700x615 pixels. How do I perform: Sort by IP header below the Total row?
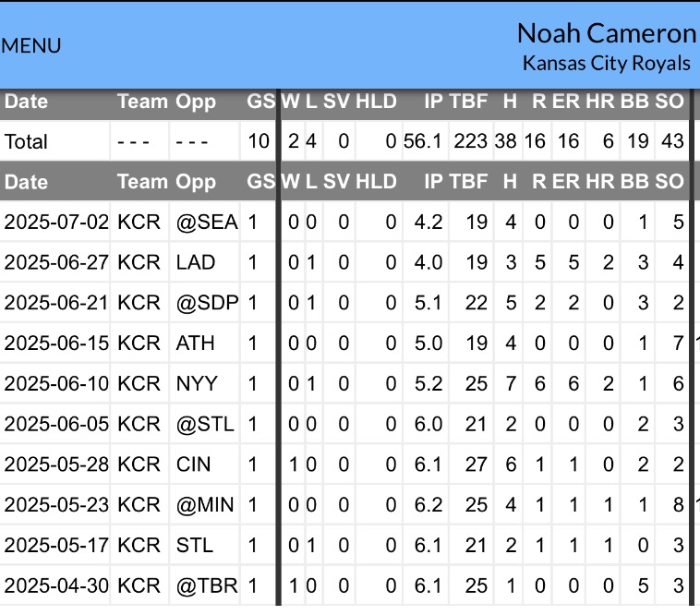[x=433, y=182]
